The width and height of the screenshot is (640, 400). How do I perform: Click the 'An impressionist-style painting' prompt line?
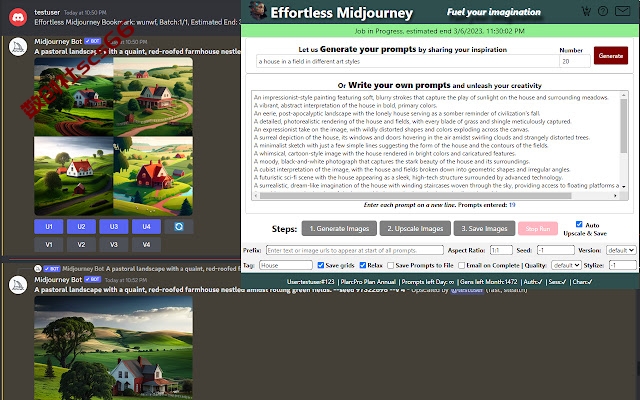(431, 97)
